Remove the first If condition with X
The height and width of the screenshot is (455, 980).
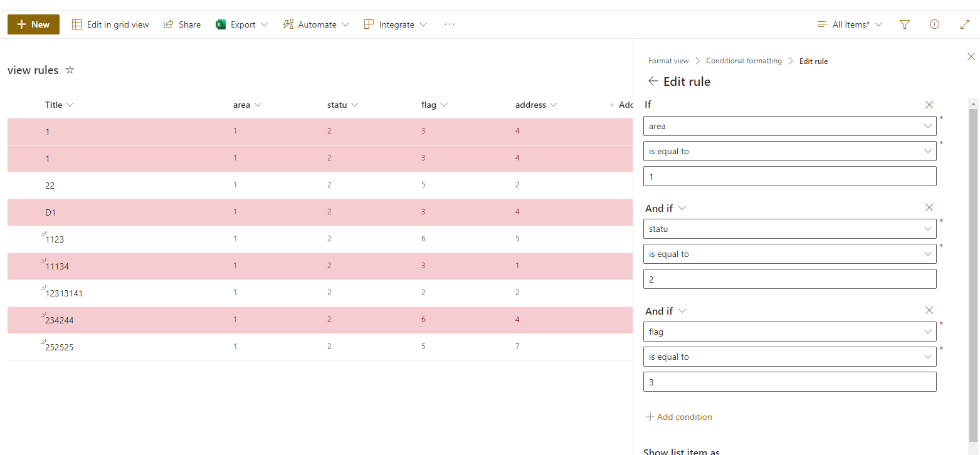pos(929,105)
